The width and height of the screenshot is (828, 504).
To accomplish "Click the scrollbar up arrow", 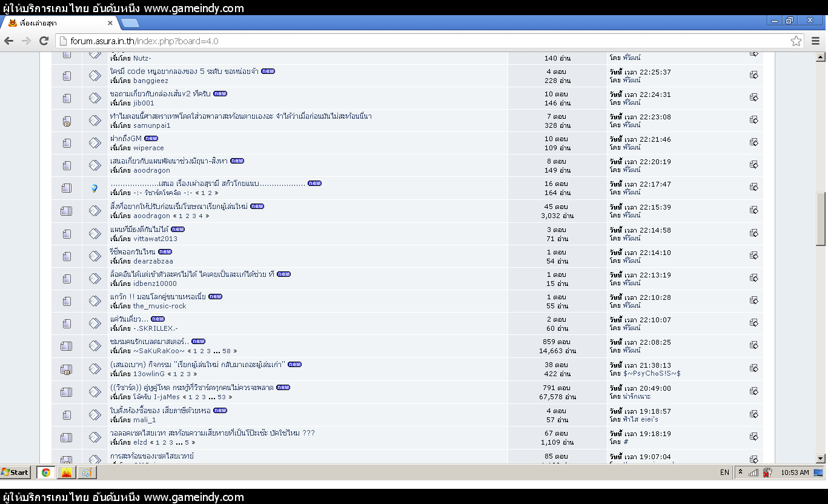I will coord(821,58).
